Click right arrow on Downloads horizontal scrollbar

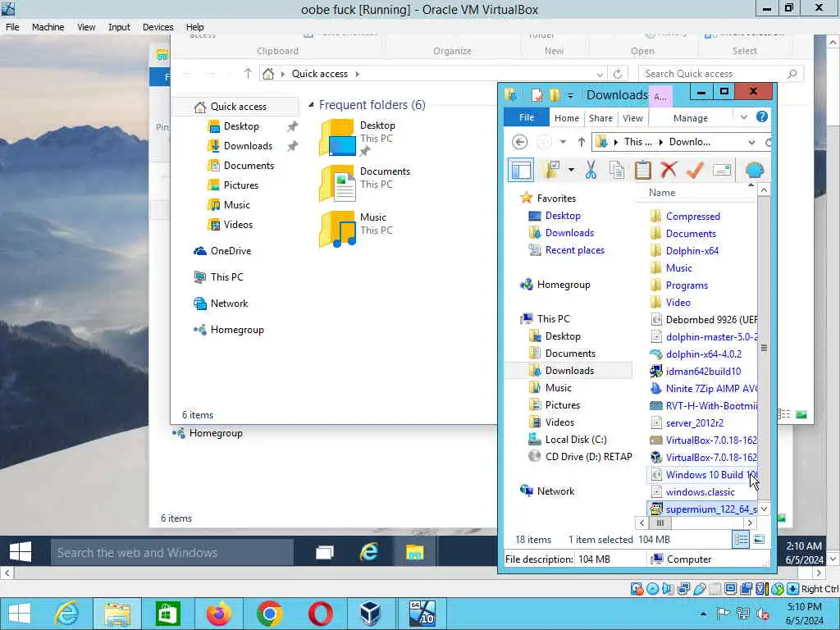(x=750, y=523)
